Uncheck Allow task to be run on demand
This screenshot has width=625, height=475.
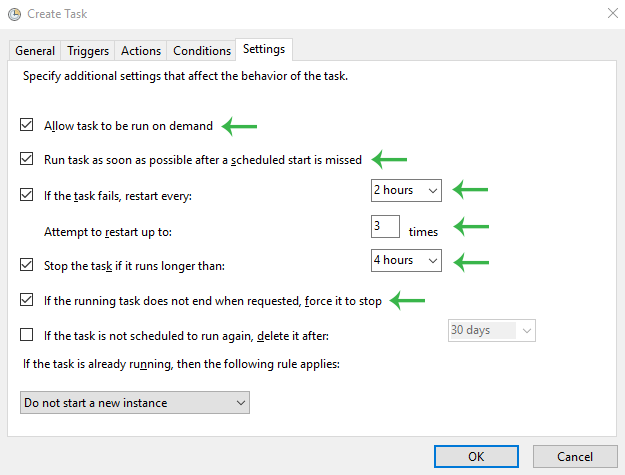tap(27, 125)
